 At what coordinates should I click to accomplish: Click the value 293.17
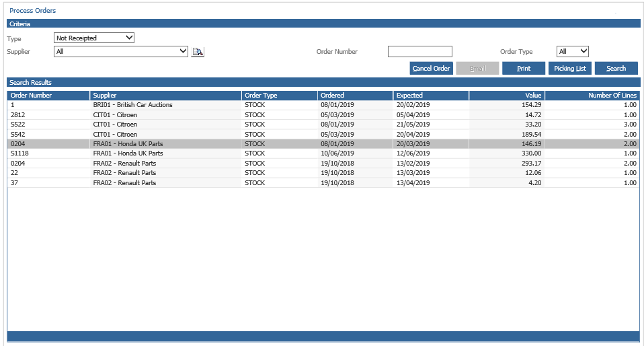[532, 164]
